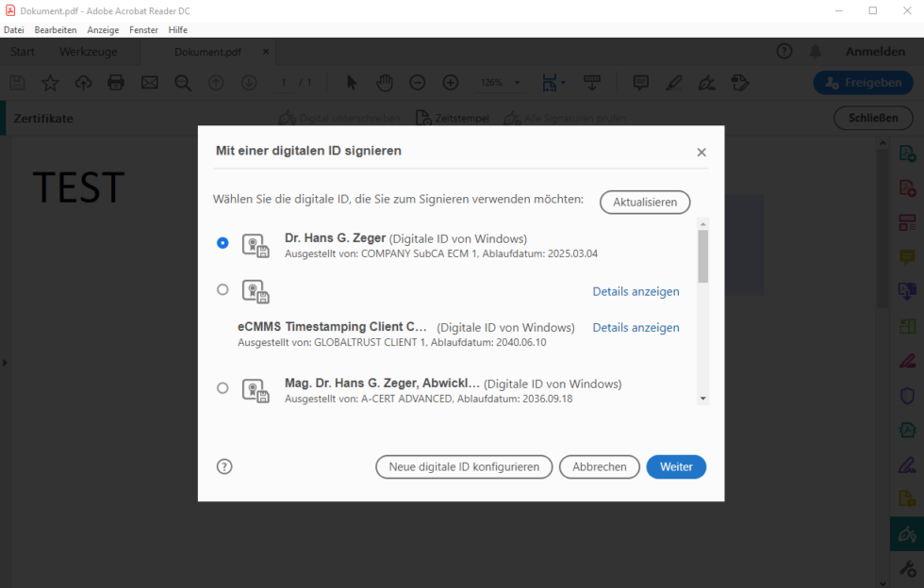This screenshot has width=924, height=588.
Task: Open the Bearbeiten menu
Action: (55, 29)
